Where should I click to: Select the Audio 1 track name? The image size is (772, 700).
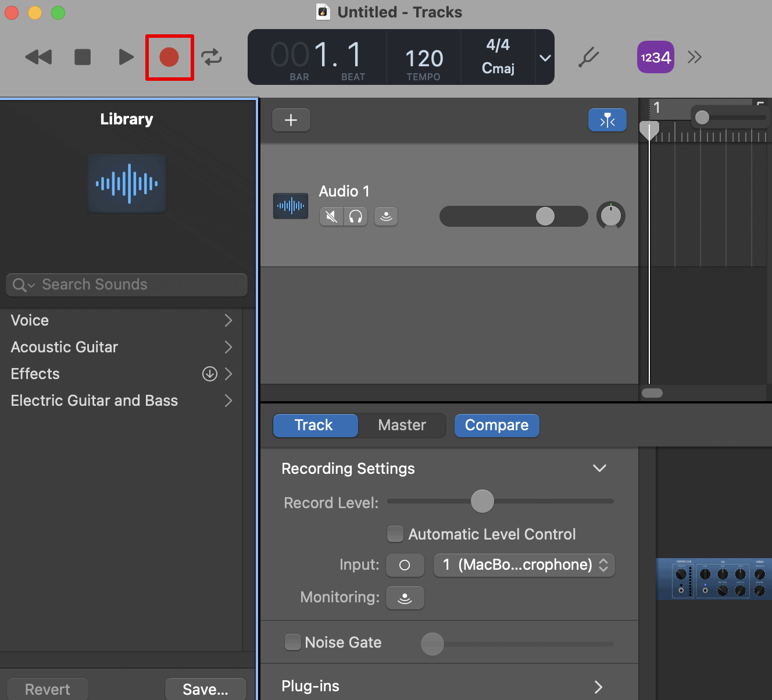tap(344, 191)
